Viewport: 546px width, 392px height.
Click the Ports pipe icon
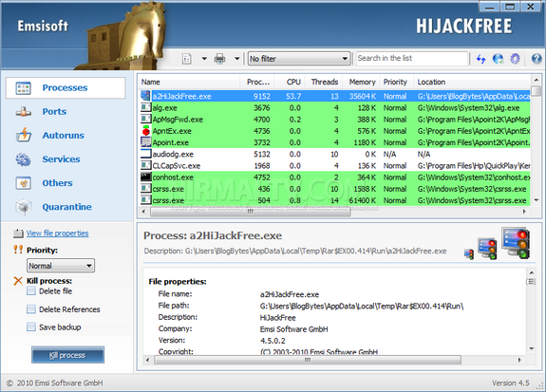(x=24, y=112)
